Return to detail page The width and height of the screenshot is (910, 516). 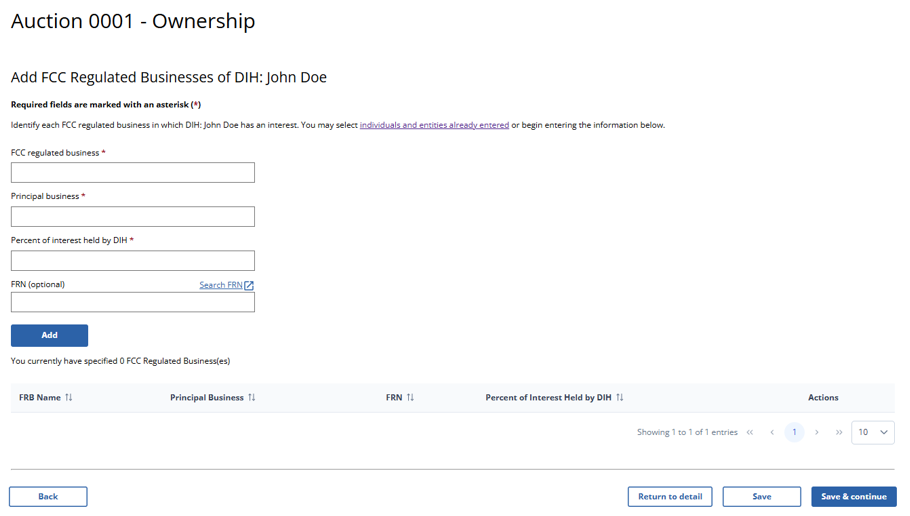(x=669, y=497)
